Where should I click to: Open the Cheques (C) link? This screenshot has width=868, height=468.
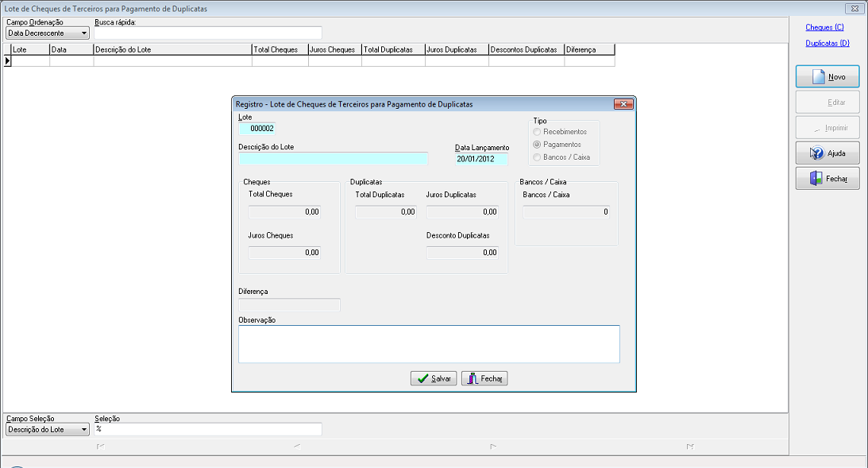tap(824, 27)
